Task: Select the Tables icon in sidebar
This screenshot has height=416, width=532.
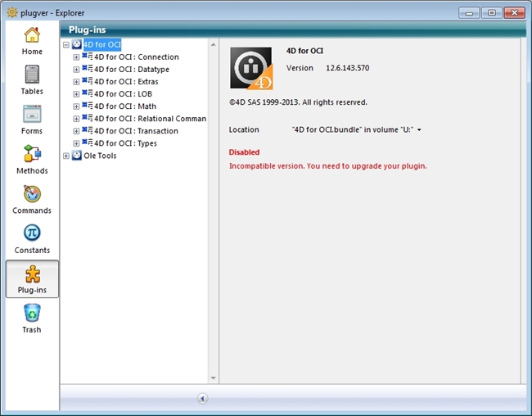Action: (32, 80)
